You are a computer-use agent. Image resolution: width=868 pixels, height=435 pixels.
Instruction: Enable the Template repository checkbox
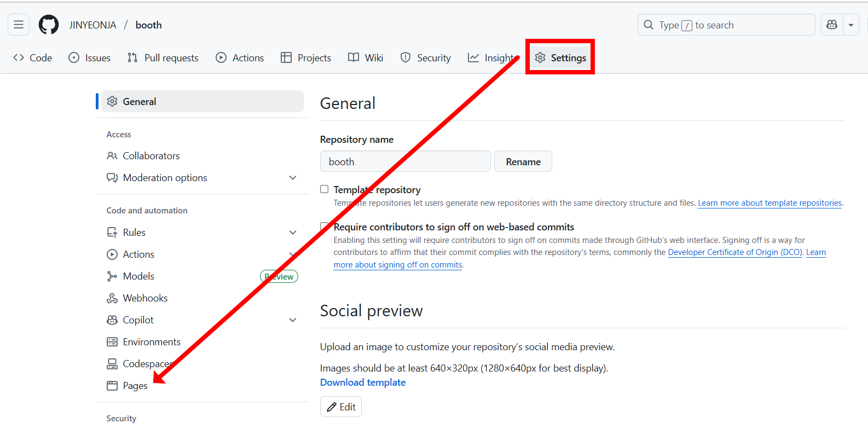pyautogui.click(x=325, y=189)
